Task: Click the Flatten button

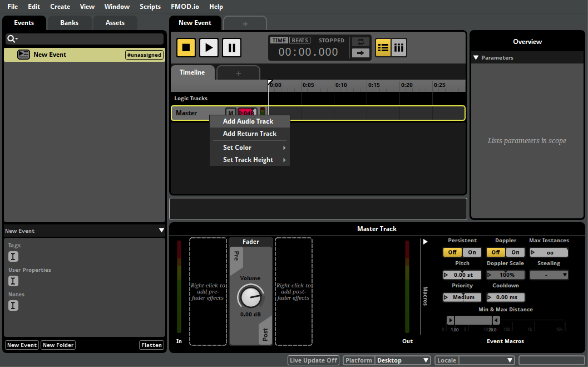Action: pos(151,345)
